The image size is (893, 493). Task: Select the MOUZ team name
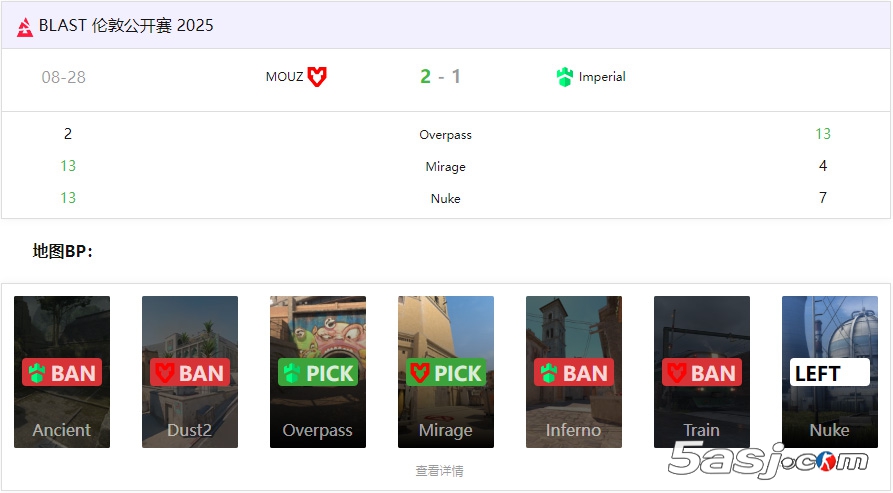click(284, 77)
